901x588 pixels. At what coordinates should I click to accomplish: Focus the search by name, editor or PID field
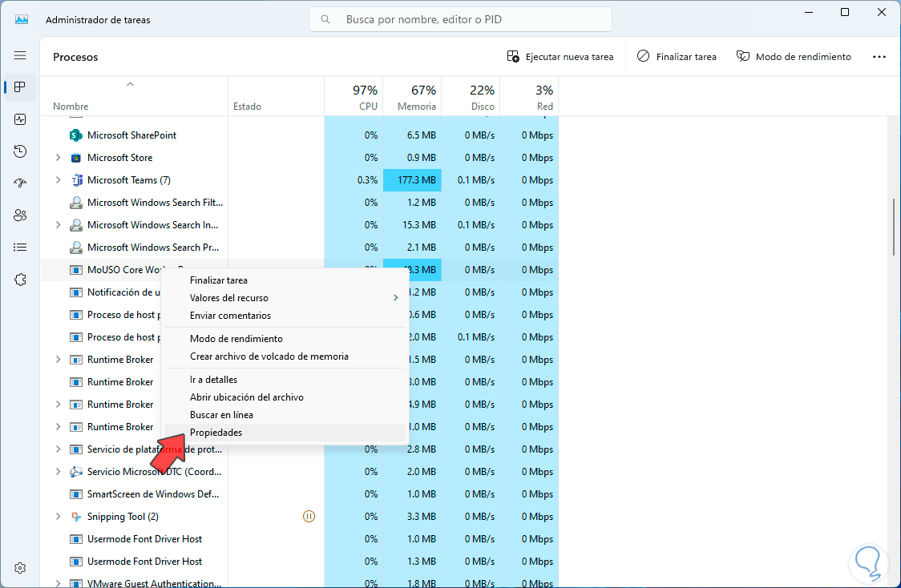(460, 19)
